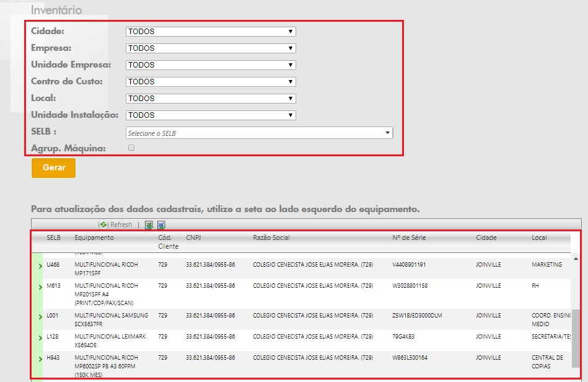This screenshot has width=588, height=382.
Task: Click the RH local cell
Action: [535, 285]
